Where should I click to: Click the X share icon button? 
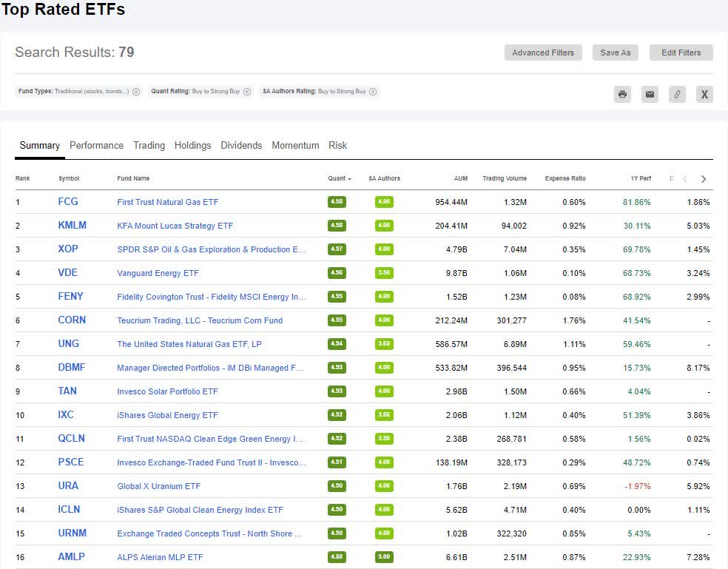704,94
